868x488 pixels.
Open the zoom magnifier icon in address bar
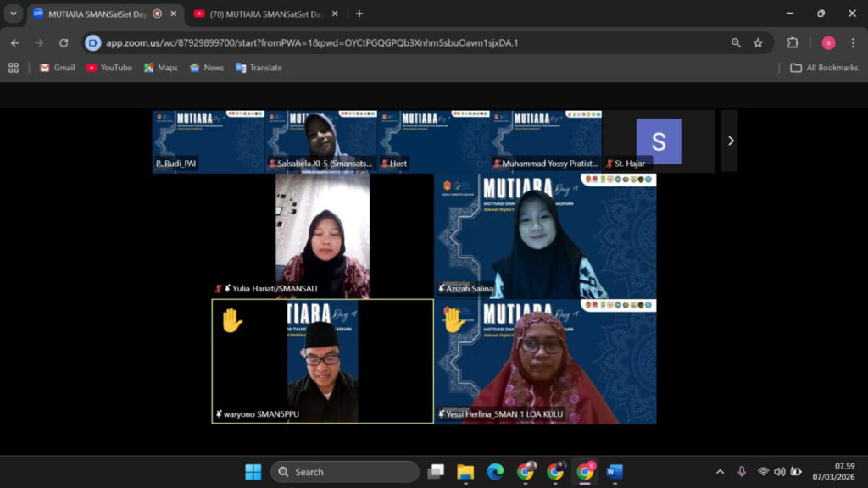pyautogui.click(x=736, y=43)
